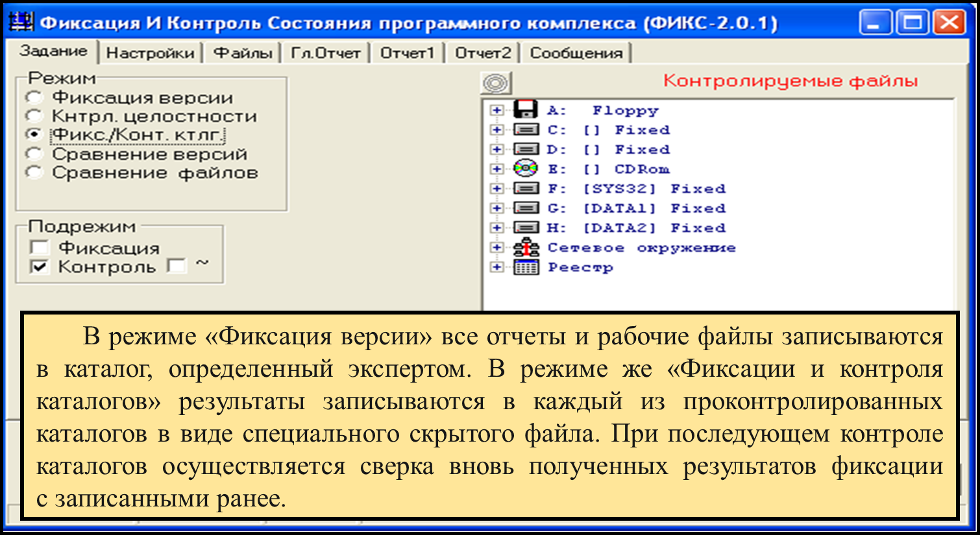Expand the Сетевое окружение node
Viewport: 980px width, 535px height.
(496, 247)
